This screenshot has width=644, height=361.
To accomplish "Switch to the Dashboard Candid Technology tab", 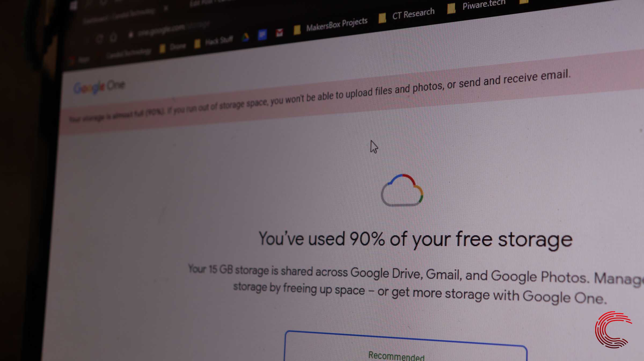I will [x=119, y=16].
